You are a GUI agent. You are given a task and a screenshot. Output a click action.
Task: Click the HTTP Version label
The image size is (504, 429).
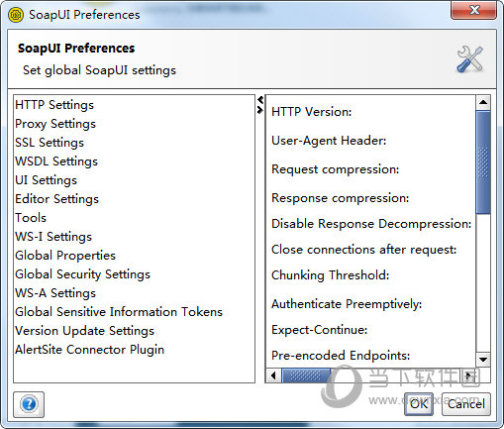pos(311,112)
